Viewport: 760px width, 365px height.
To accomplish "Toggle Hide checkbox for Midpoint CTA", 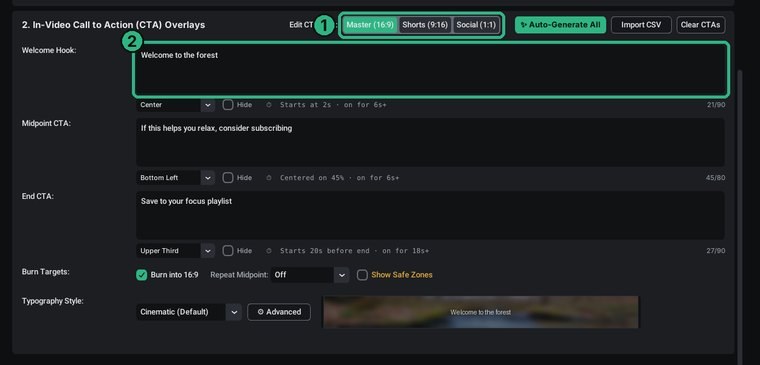I will [228, 178].
